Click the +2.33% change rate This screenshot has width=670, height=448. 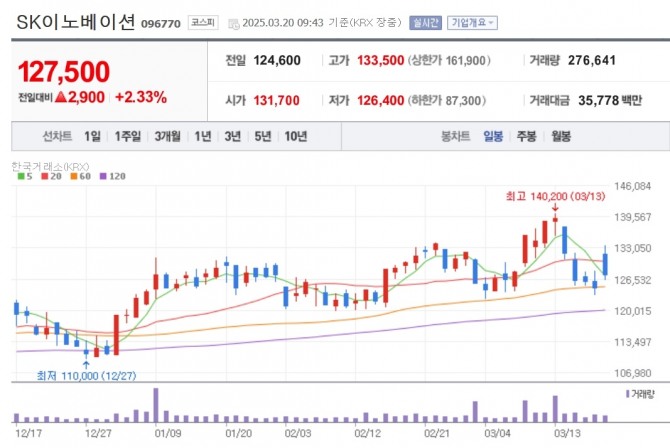(x=141, y=97)
